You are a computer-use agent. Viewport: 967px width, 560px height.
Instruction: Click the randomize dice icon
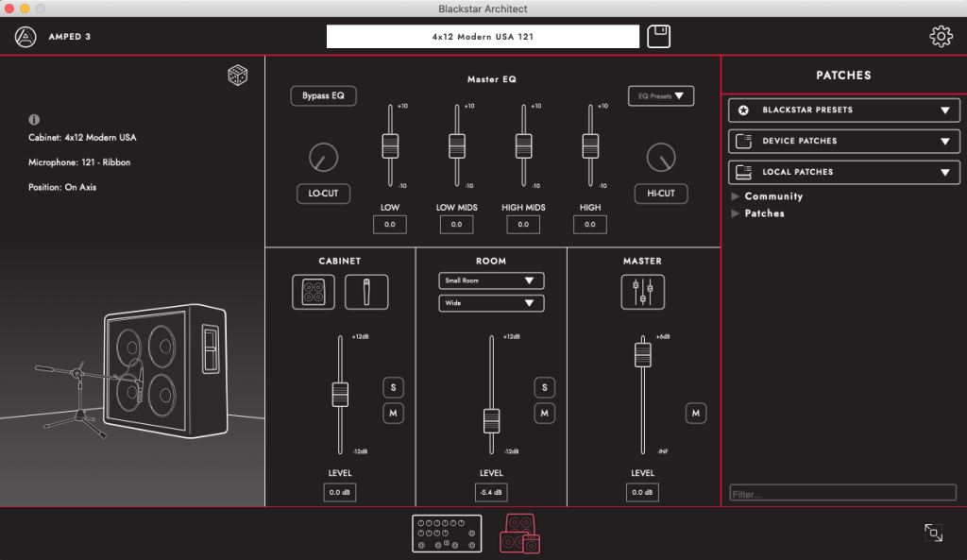point(238,76)
